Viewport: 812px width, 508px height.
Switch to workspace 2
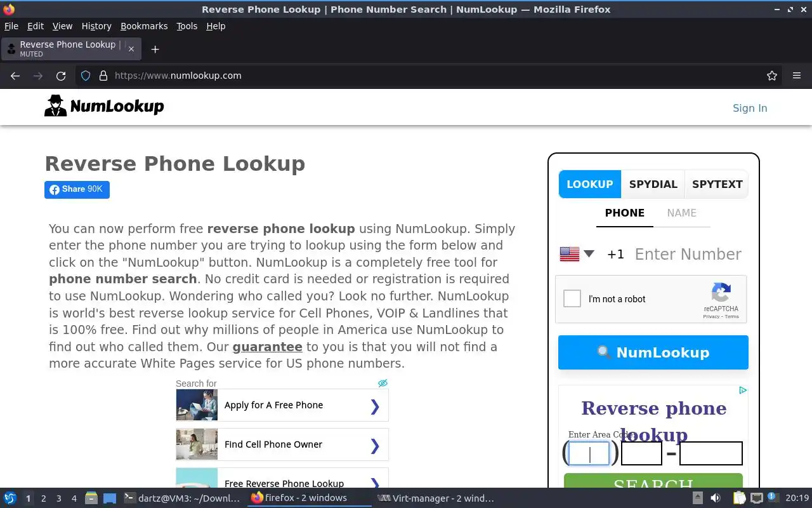point(43,498)
